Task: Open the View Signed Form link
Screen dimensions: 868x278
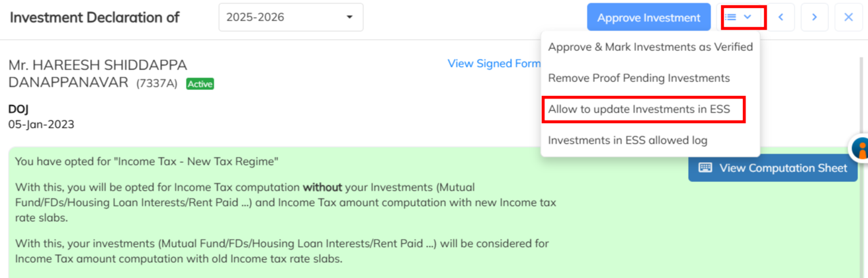Action: coord(494,64)
